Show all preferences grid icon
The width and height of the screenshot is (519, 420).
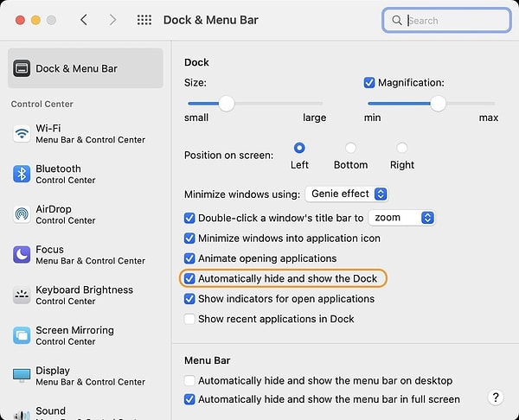[144, 20]
